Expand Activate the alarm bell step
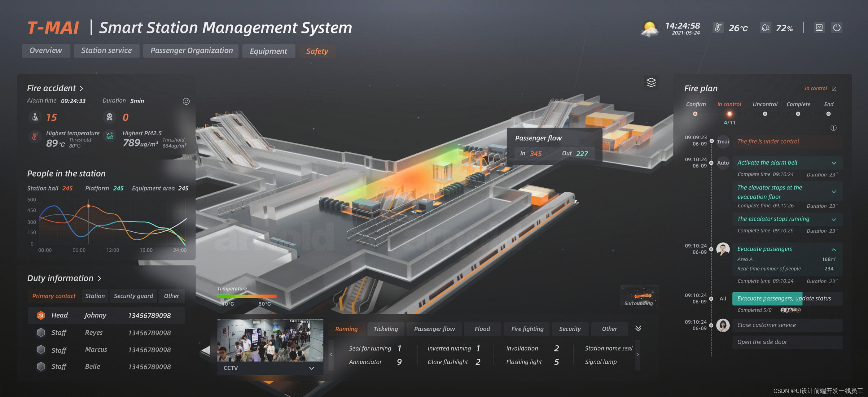The width and height of the screenshot is (868, 397). coord(834,163)
